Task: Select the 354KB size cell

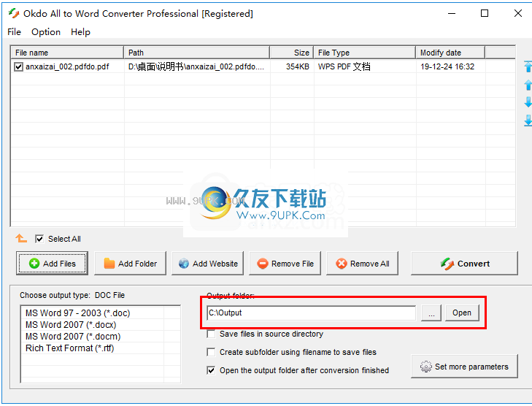Action: (298, 66)
